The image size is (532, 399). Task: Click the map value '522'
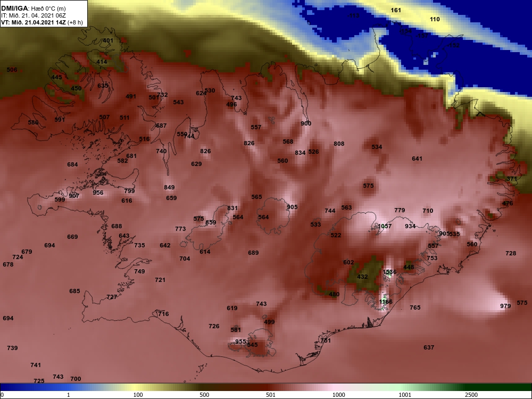(x=336, y=235)
